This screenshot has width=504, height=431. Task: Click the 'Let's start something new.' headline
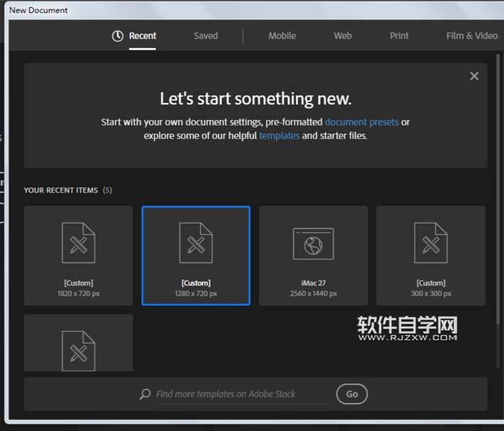point(255,99)
